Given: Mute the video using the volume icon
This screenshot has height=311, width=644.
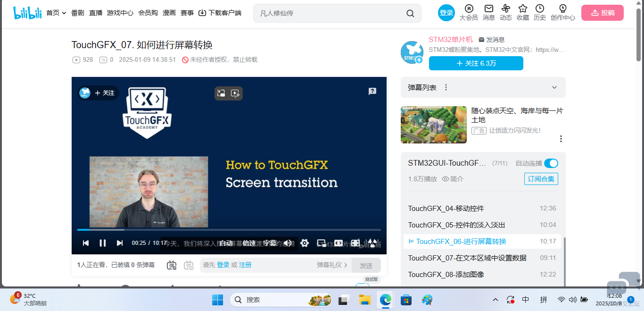Looking at the screenshot, I should (287, 243).
